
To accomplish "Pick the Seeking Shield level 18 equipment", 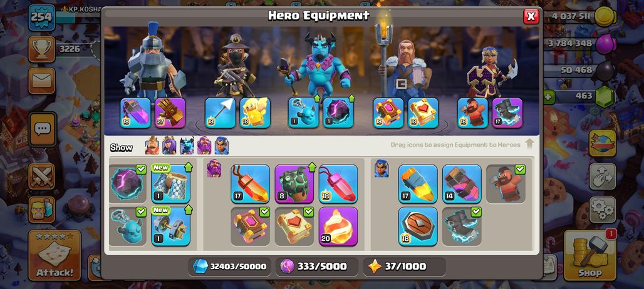I will (x=418, y=226).
